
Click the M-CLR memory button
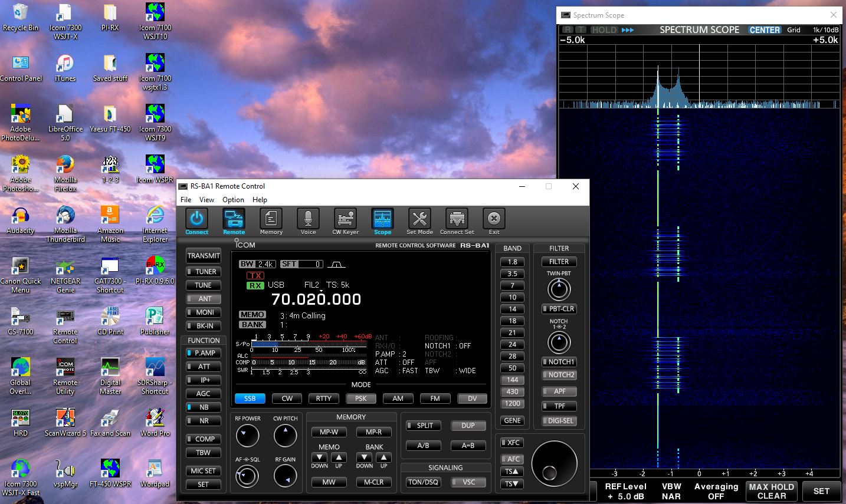373,482
